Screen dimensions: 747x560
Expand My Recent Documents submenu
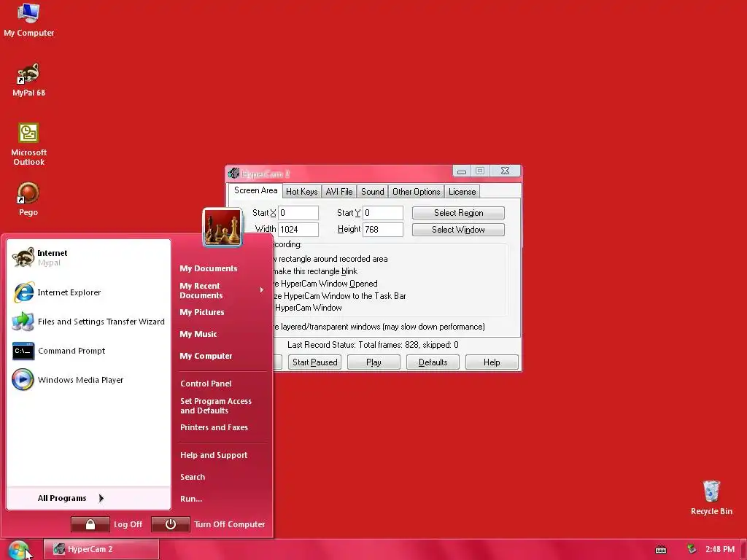pyautogui.click(x=222, y=290)
